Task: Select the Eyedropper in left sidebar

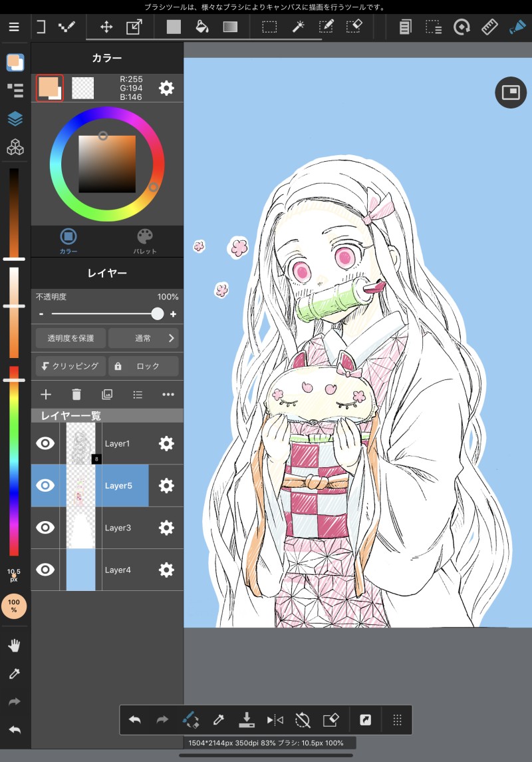Action: [15, 673]
